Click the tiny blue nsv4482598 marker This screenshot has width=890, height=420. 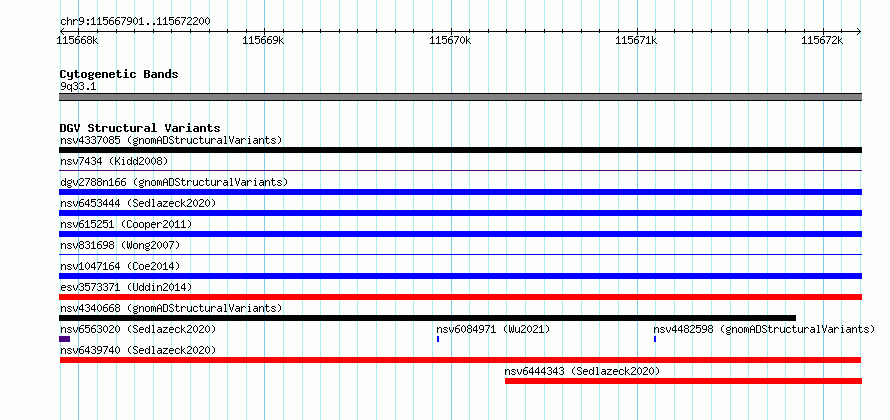[x=655, y=339]
